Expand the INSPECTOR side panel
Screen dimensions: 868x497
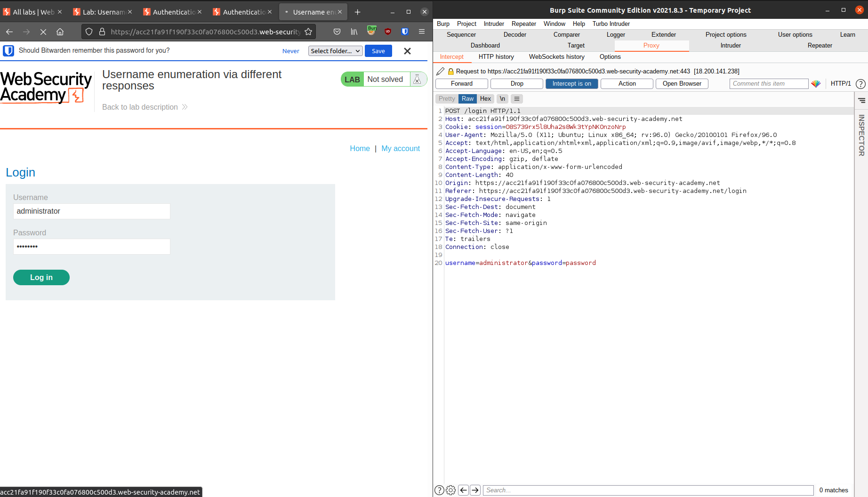(861, 136)
